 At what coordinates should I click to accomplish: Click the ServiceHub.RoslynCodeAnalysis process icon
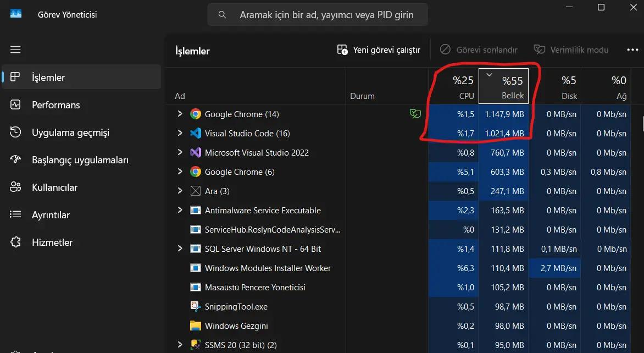click(196, 229)
